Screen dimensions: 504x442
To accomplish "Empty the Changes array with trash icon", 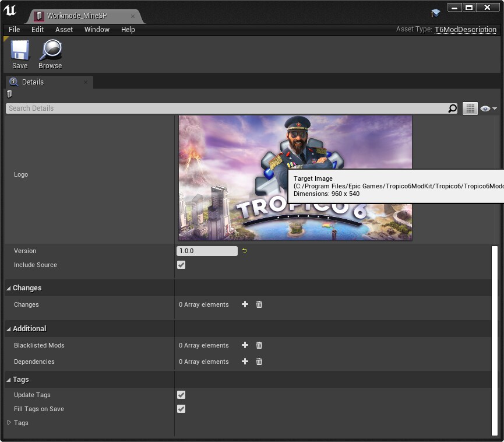I will [x=259, y=304].
